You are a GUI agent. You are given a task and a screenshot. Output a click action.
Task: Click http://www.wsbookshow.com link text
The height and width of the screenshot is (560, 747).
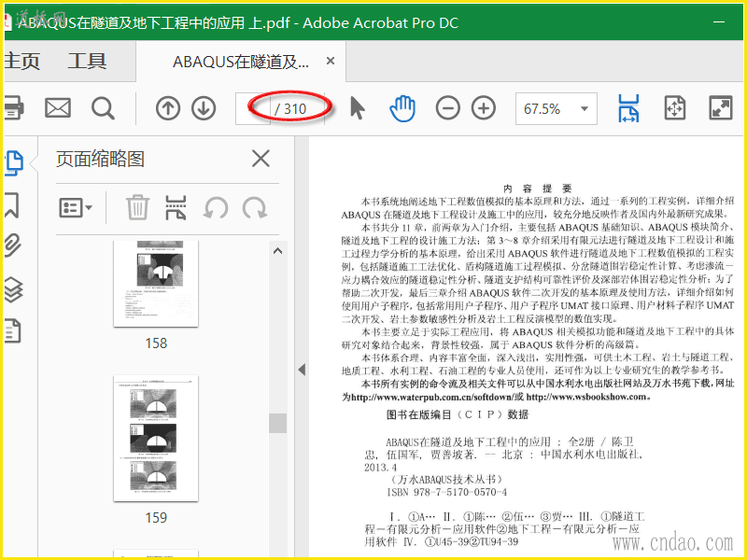(586, 397)
